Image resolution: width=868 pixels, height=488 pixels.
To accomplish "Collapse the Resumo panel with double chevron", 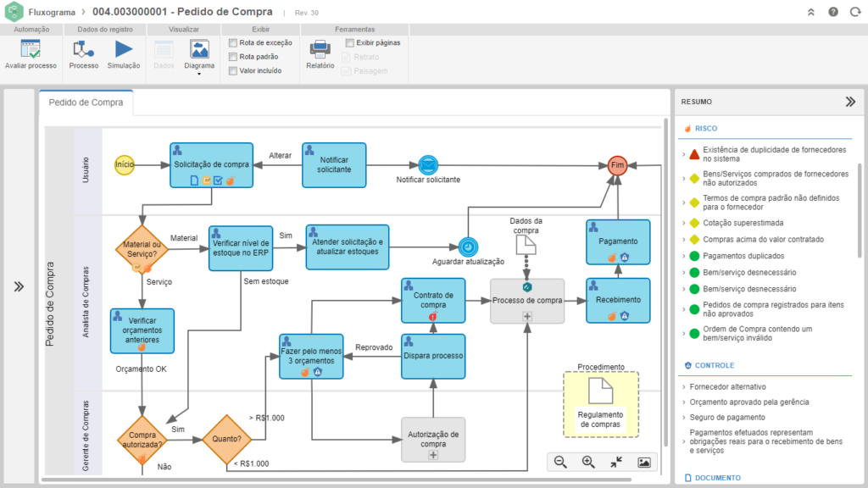I will [850, 102].
